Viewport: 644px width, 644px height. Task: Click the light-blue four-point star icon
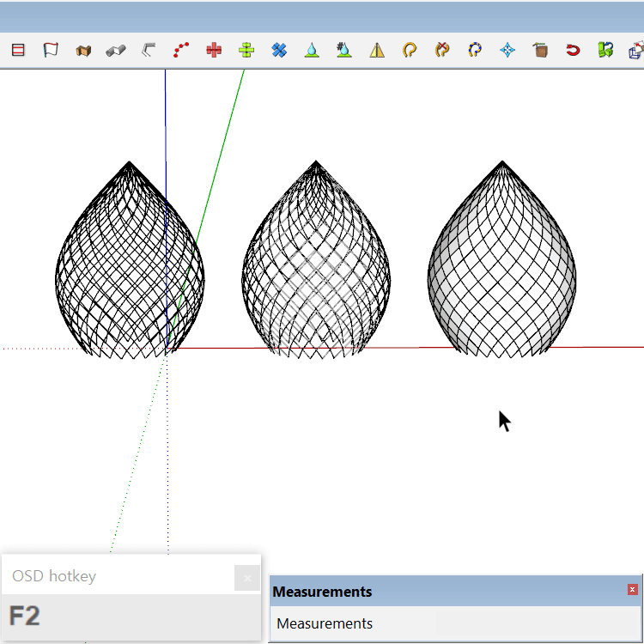tap(507, 50)
